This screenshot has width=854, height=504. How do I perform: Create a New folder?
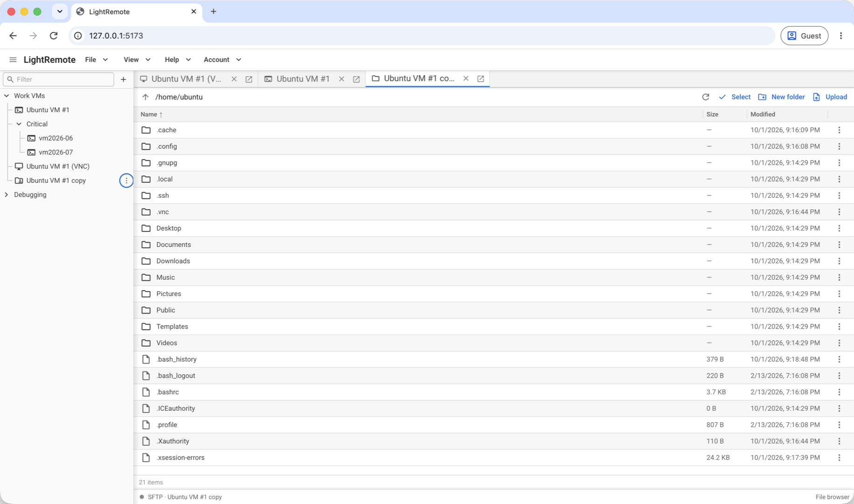pyautogui.click(x=782, y=97)
